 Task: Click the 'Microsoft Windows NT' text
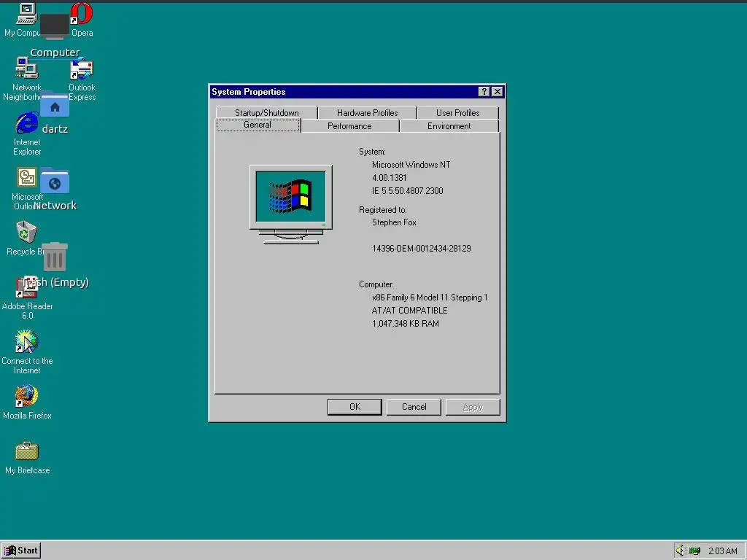(411, 165)
